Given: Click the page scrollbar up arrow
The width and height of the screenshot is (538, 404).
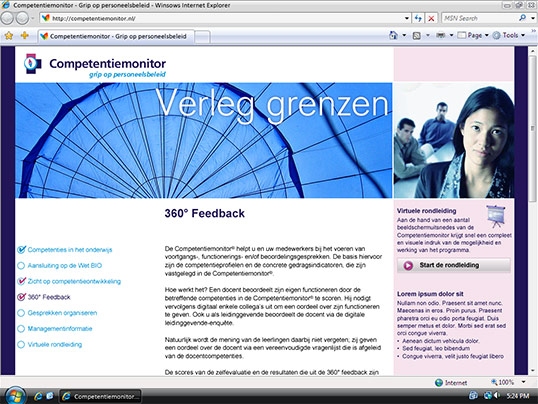Looking at the screenshot, I should (533, 51).
